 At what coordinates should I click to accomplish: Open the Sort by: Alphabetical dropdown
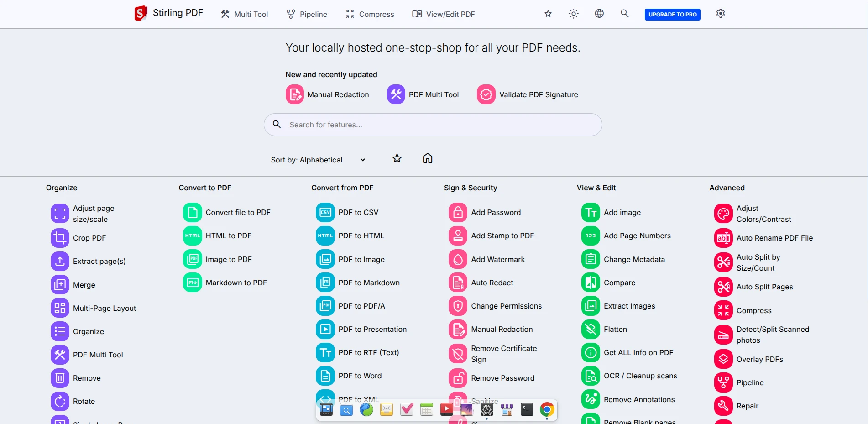tap(318, 160)
